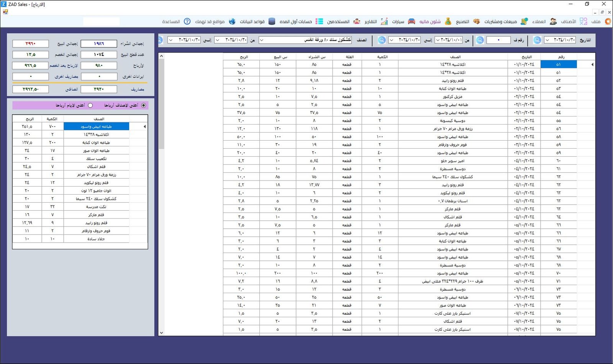Open the التاريخ date dropdown
Viewport: 613px width, 364px height.
(x=547, y=40)
